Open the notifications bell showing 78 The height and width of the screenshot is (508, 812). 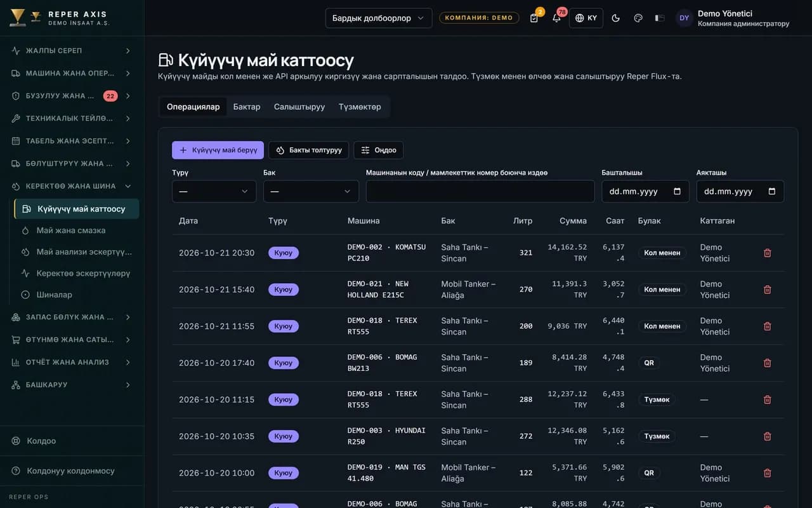coord(556,18)
